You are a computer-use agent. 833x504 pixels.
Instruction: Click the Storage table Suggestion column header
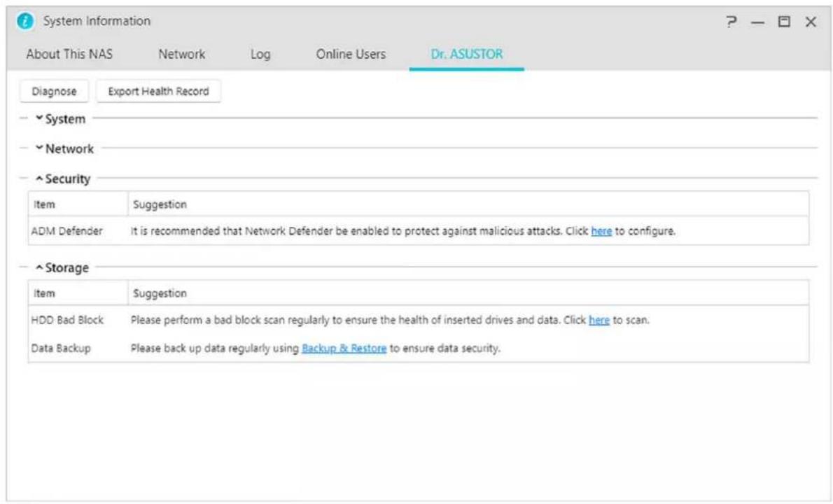point(468,293)
